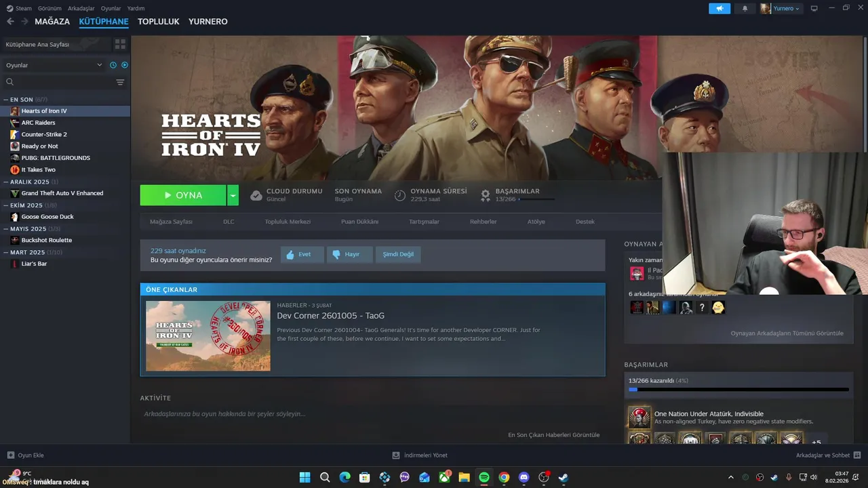The height and width of the screenshot is (488, 868).
Task: Expand the Oyunlar filter dropdown
Action: click(x=54, y=65)
